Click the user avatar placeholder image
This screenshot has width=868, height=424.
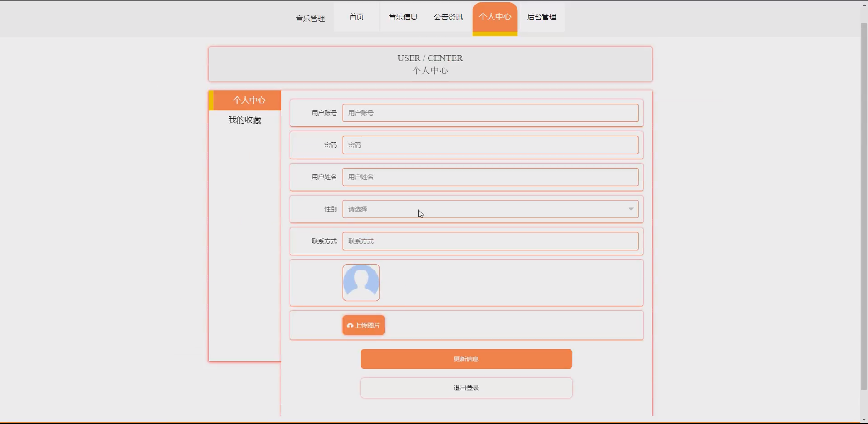pyautogui.click(x=361, y=283)
